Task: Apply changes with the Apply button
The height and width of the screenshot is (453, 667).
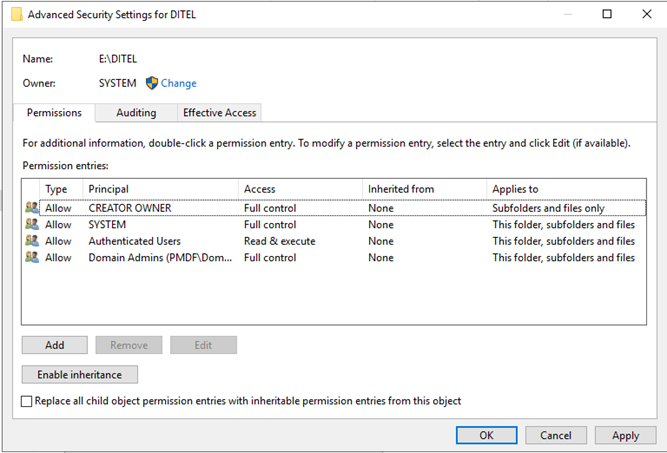Action: click(x=625, y=436)
